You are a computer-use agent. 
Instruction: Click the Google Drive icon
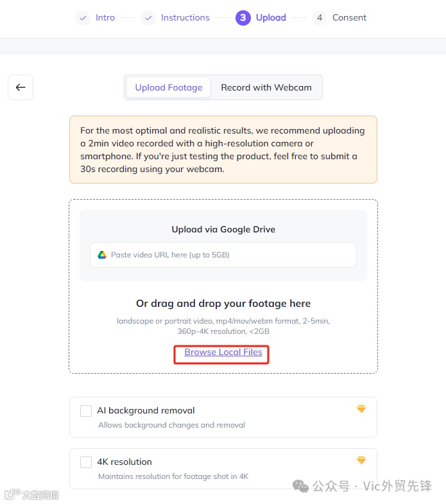point(102,255)
